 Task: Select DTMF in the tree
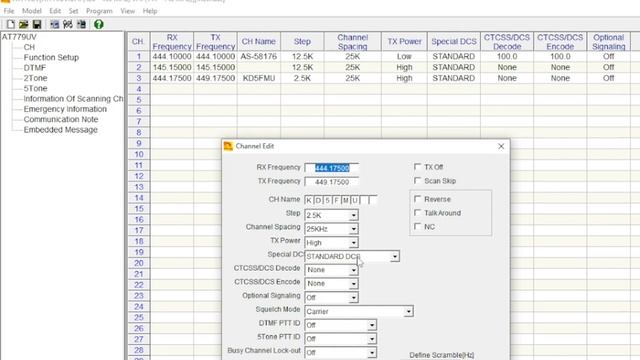(35, 68)
